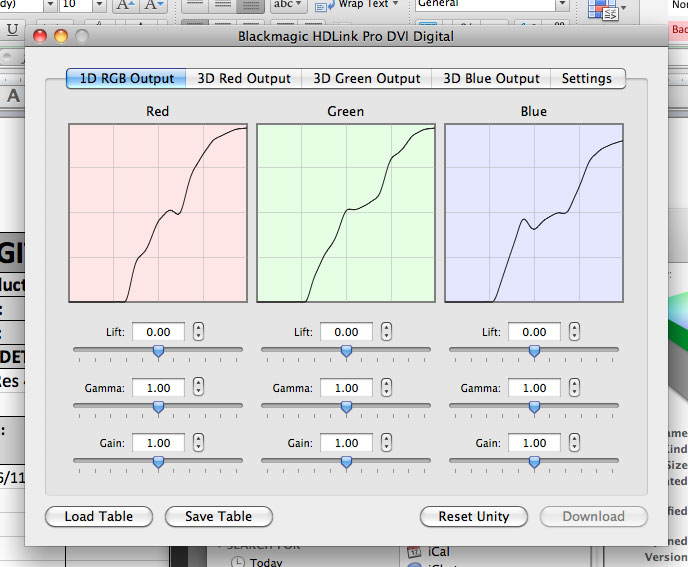Open the General number format dropdown

pyautogui.click(x=563, y=4)
